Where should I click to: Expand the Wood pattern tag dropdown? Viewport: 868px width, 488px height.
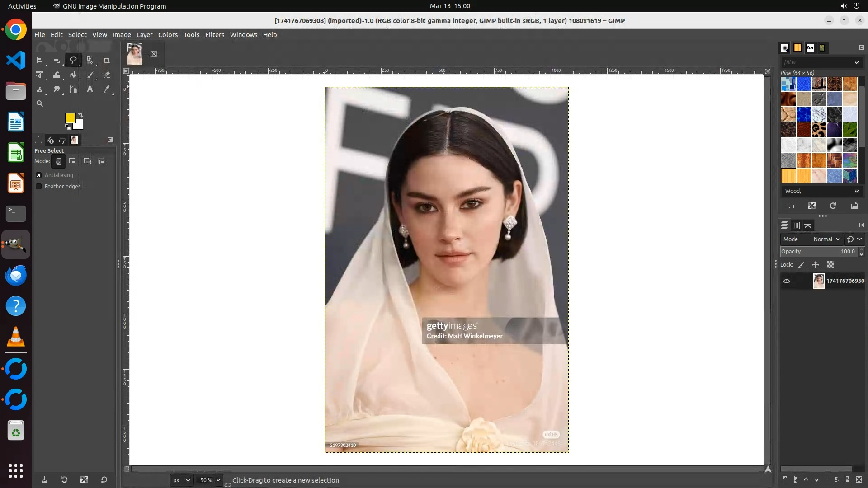[x=856, y=191]
